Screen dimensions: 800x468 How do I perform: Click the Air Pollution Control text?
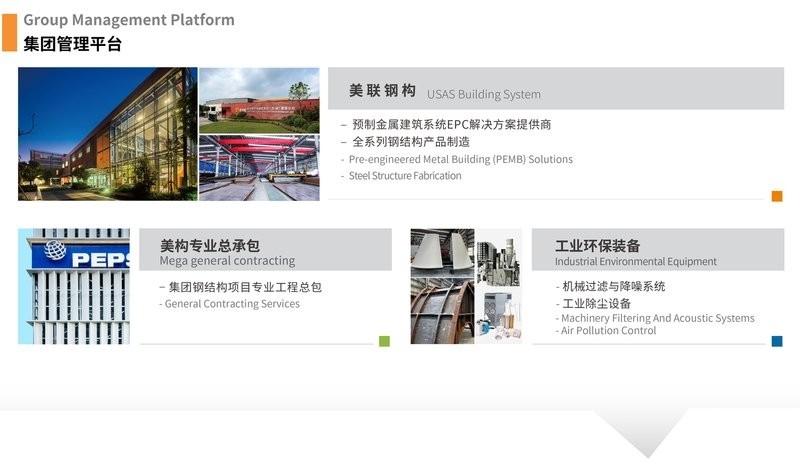click(608, 331)
